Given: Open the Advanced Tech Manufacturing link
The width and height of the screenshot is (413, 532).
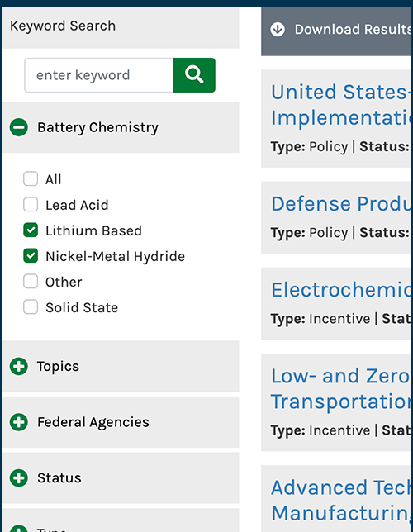Looking at the screenshot, I should [x=342, y=500].
